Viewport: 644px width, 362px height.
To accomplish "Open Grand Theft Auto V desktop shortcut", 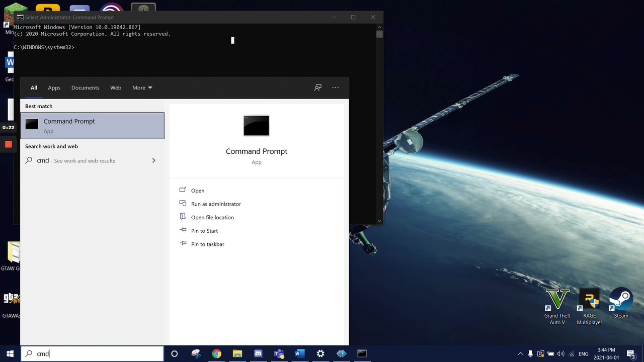I will pyautogui.click(x=557, y=307).
